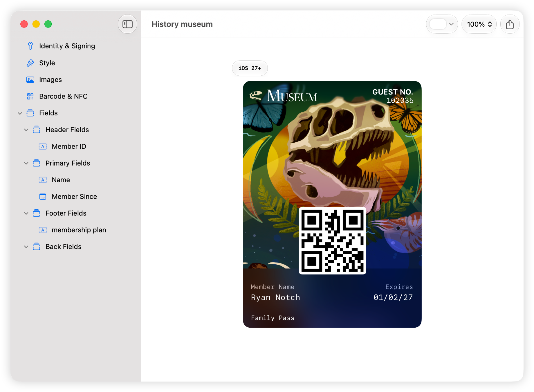Viewport: 534px width, 392px height.
Task: Maximize the window with green button
Action: click(x=48, y=24)
